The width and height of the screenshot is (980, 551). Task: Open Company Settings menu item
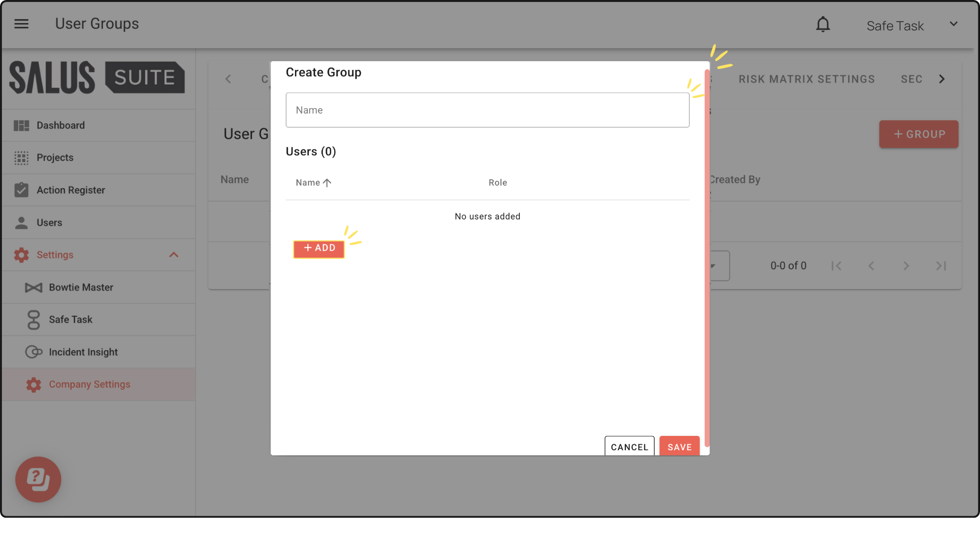point(89,384)
